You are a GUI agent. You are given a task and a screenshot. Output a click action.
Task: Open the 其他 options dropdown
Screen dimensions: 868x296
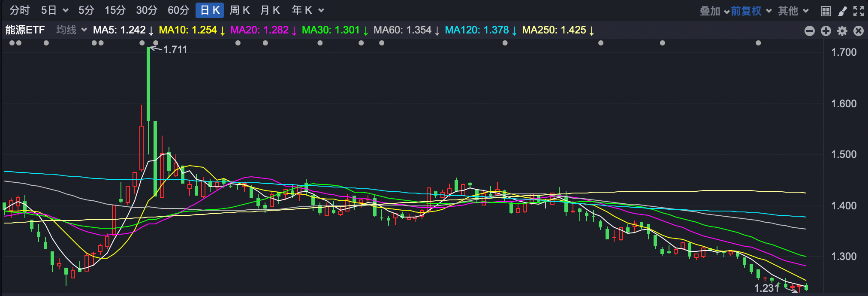[x=793, y=11]
